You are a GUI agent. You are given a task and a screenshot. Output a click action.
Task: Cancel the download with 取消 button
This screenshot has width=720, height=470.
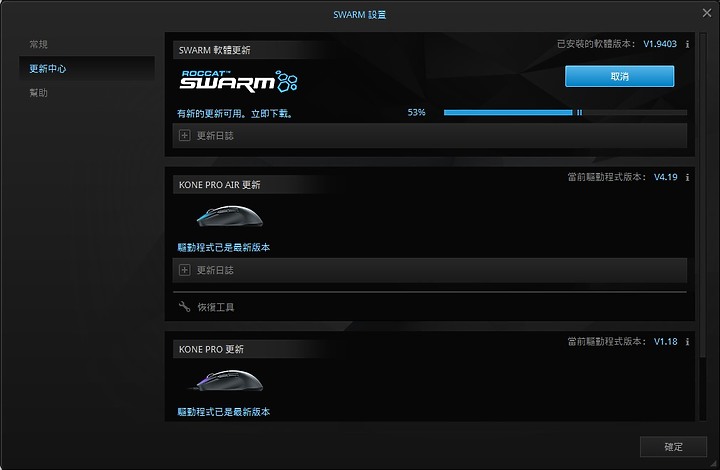coord(619,76)
